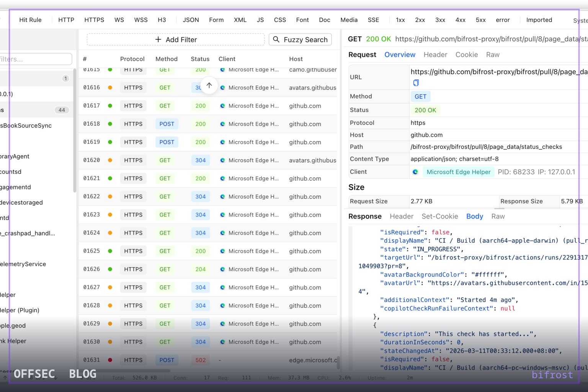
Task: Sort by the Method column header
Action: pyautogui.click(x=167, y=59)
